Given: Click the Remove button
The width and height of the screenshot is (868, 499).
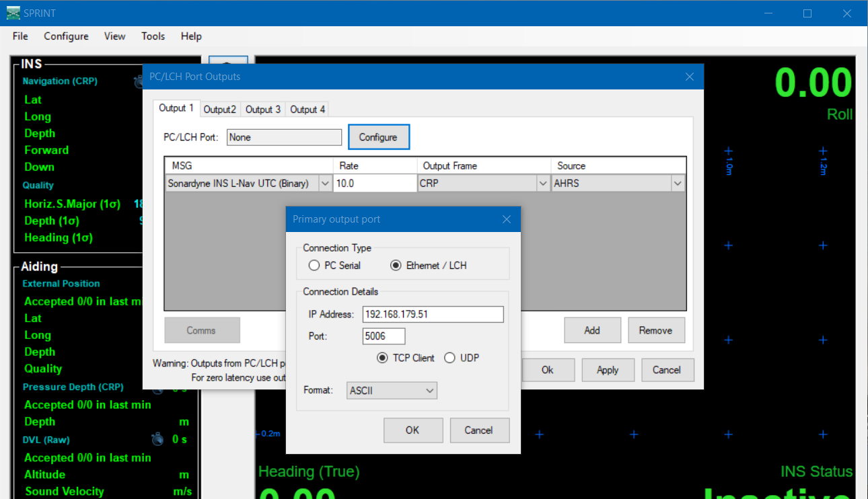Looking at the screenshot, I should pyautogui.click(x=655, y=330).
